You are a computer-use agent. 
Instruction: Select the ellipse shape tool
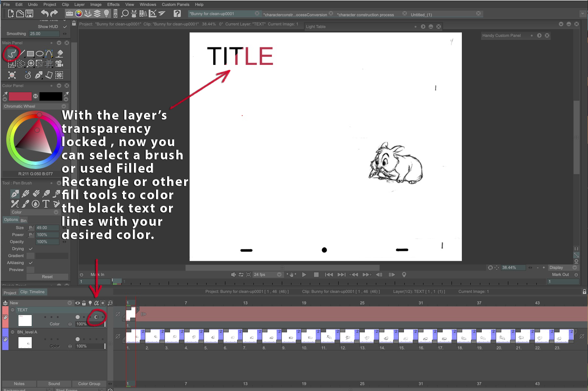39,54
